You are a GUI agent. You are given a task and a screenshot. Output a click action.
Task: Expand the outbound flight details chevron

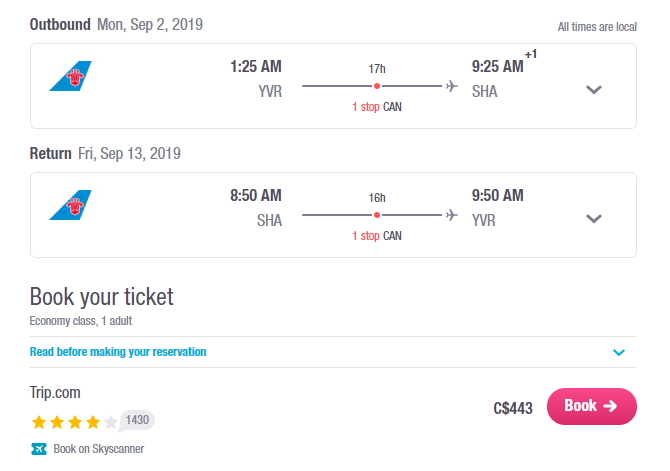coord(594,90)
